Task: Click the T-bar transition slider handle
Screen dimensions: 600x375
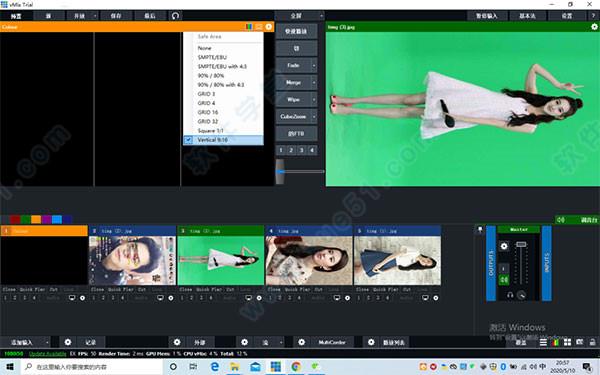Action: (x=280, y=171)
